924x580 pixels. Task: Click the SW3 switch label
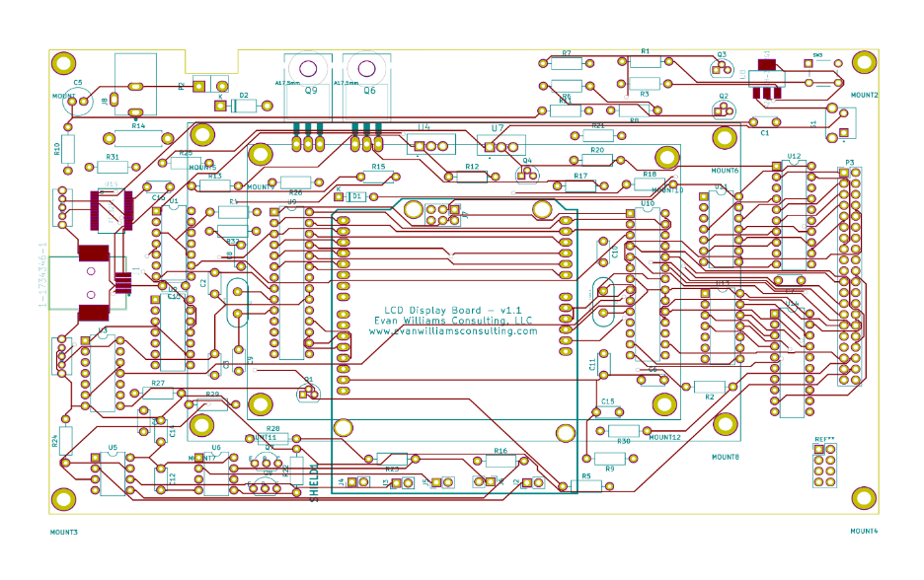tap(818, 55)
